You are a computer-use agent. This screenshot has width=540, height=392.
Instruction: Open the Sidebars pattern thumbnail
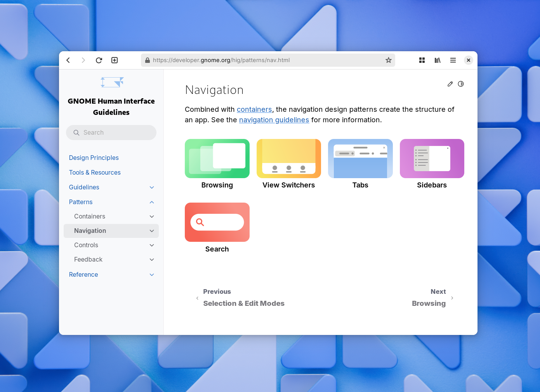(432, 159)
